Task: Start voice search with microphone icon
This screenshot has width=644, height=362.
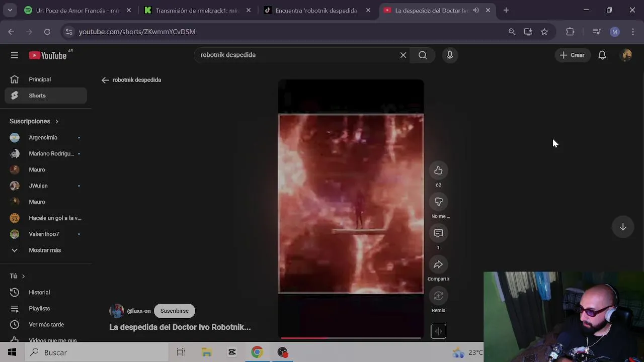Action: pyautogui.click(x=450, y=55)
